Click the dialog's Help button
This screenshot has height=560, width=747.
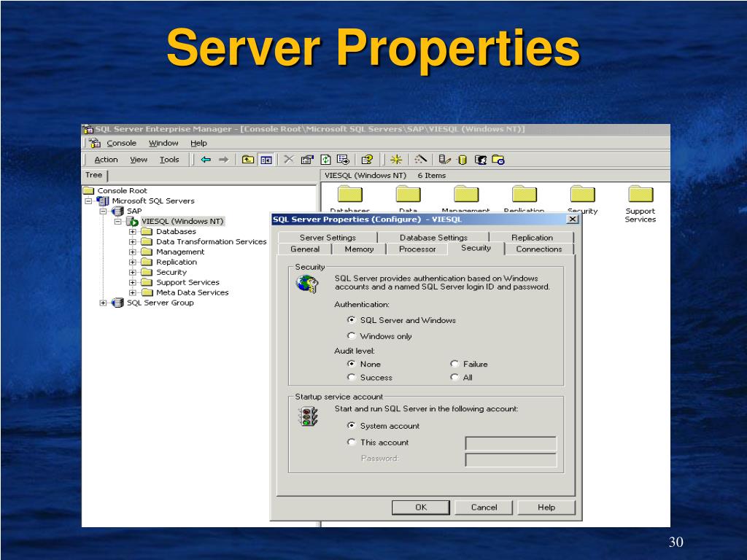pos(546,507)
